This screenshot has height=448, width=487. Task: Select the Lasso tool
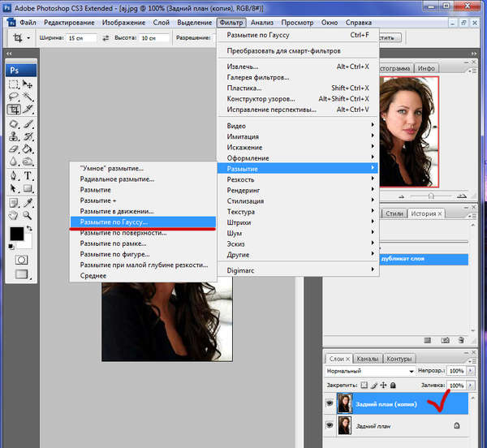14,97
